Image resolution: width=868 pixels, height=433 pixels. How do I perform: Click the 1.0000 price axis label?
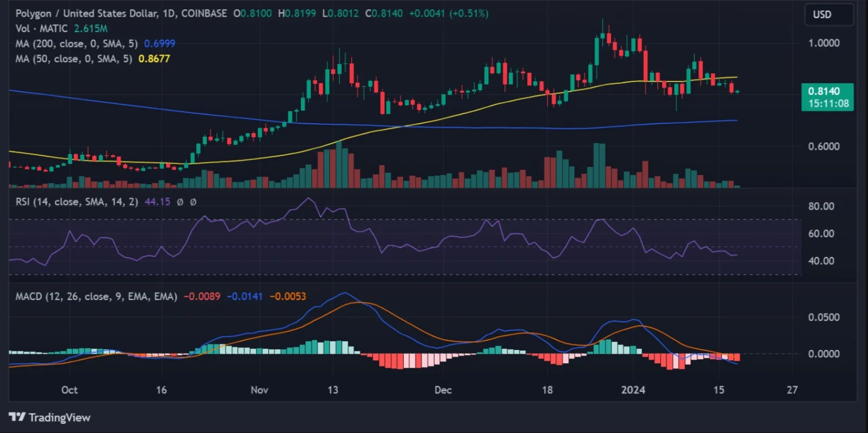click(824, 43)
